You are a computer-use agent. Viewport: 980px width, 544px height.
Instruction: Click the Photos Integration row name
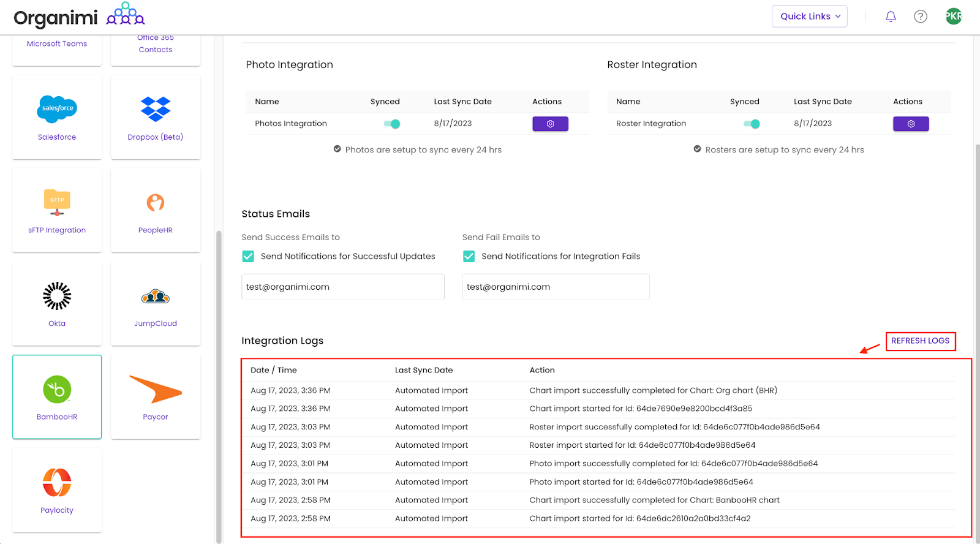coord(291,124)
